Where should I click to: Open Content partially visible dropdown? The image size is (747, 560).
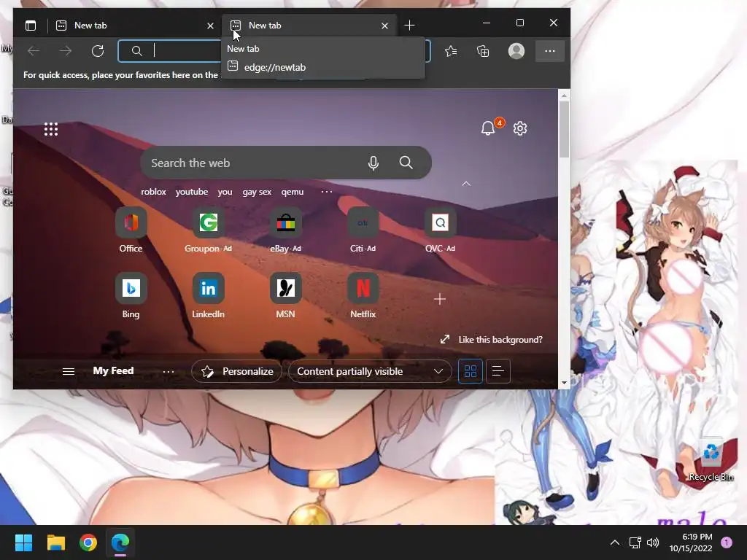[370, 371]
